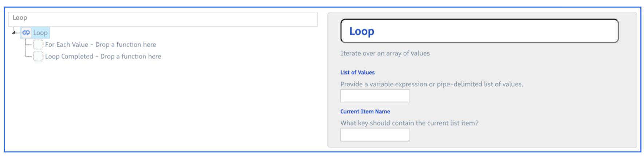Click the Loop search field above the tree
Screen dimensions: 644x156
(162, 19)
